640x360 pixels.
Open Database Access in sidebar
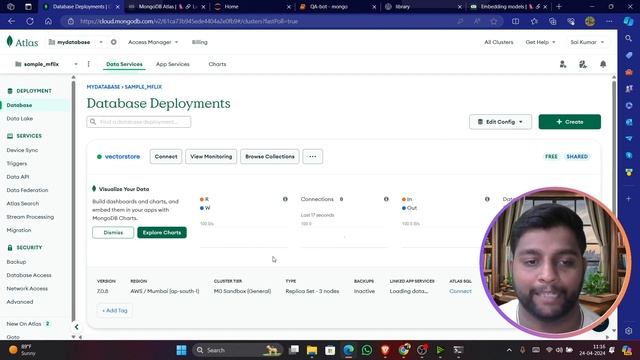click(29, 275)
